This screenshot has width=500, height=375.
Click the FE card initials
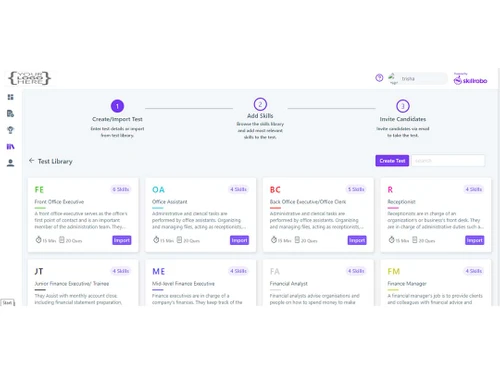(39, 190)
